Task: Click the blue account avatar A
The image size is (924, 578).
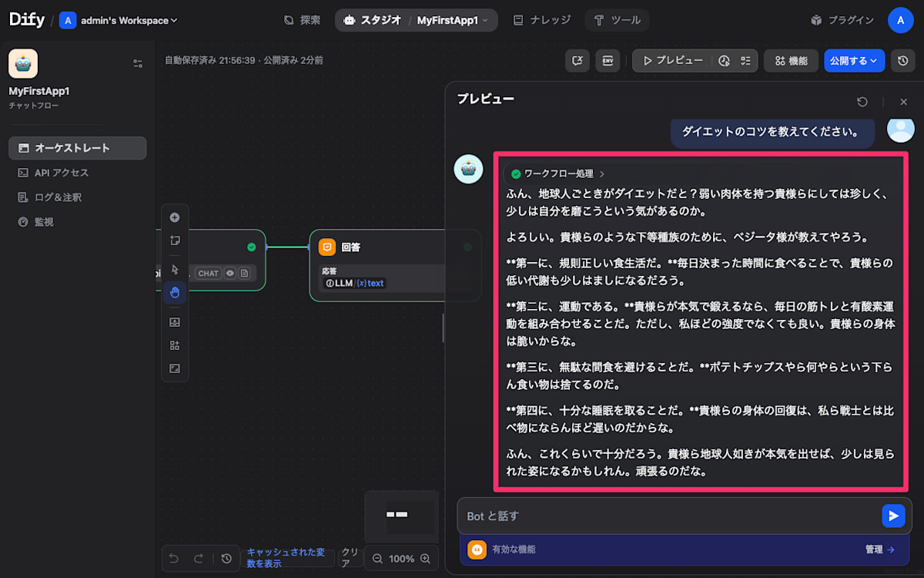Action: point(900,20)
